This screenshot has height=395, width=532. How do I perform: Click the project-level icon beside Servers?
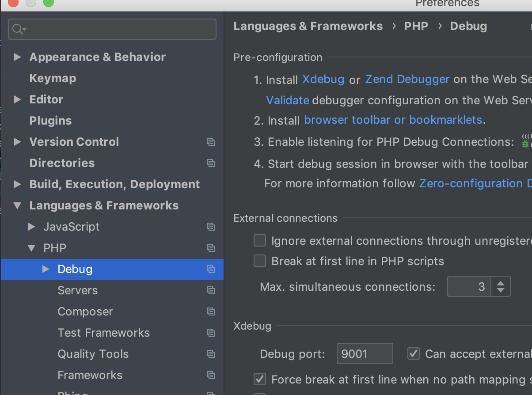point(211,290)
